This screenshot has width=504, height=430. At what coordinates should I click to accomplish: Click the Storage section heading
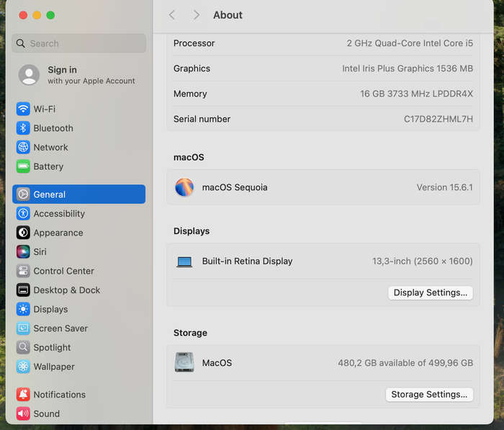(190, 333)
